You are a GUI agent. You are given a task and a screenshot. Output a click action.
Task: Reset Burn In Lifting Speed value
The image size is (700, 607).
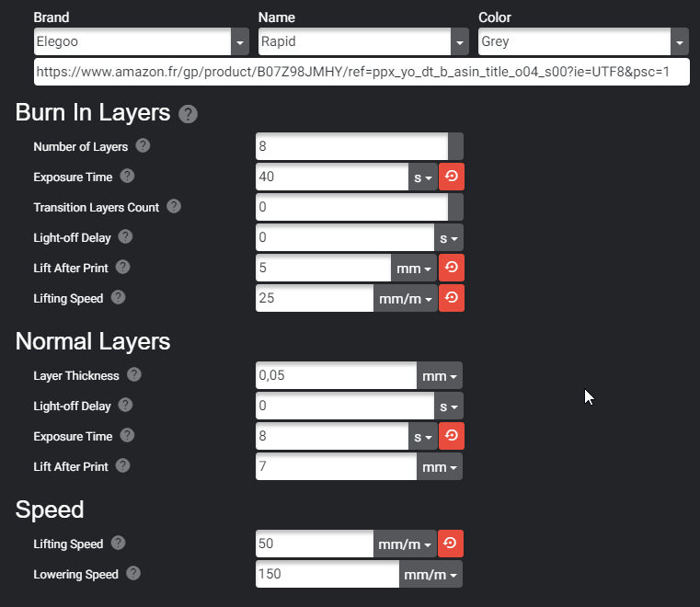(452, 298)
